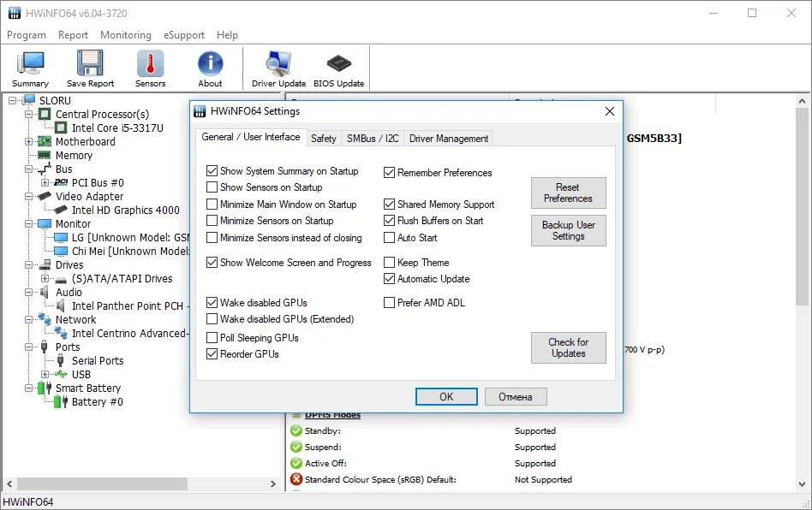Switch to the SMBus / I2C tab
Image resolution: width=812 pixels, height=510 pixels.
pos(373,138)
